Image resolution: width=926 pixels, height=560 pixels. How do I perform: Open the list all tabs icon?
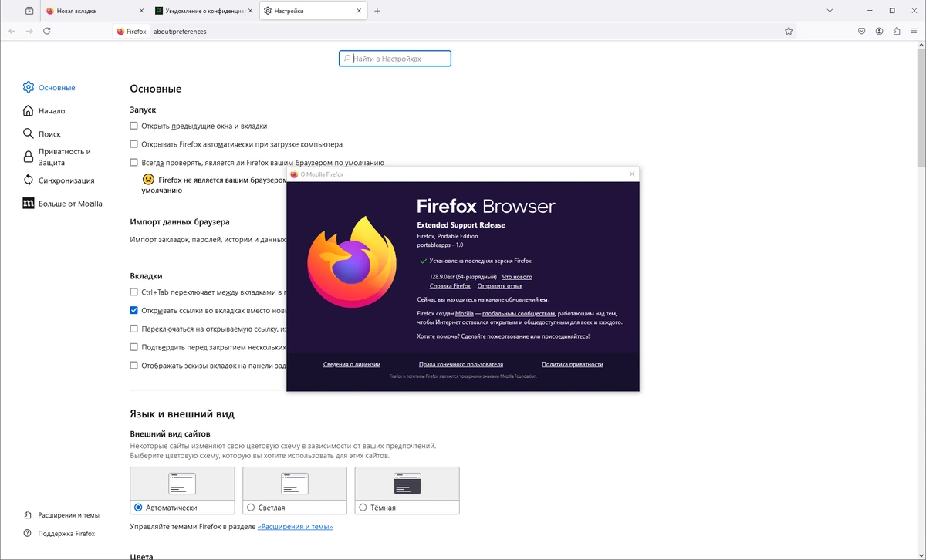(29, 11)
